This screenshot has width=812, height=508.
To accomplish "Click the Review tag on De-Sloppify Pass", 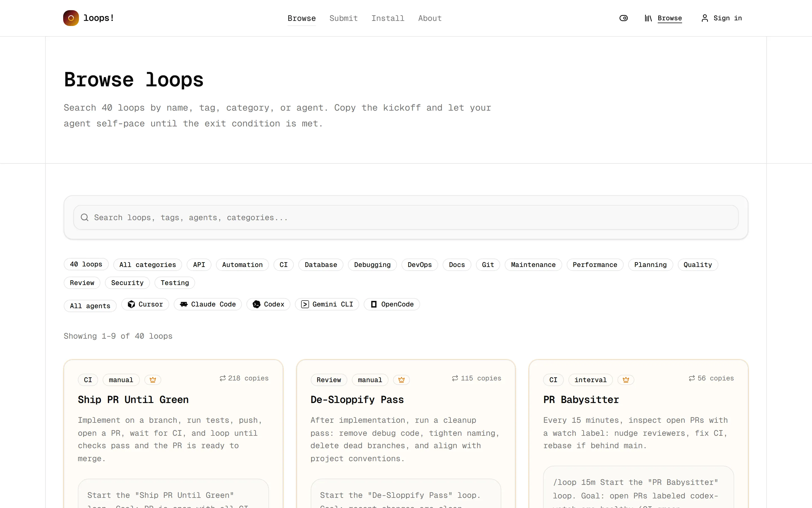I will click(329, 380).
